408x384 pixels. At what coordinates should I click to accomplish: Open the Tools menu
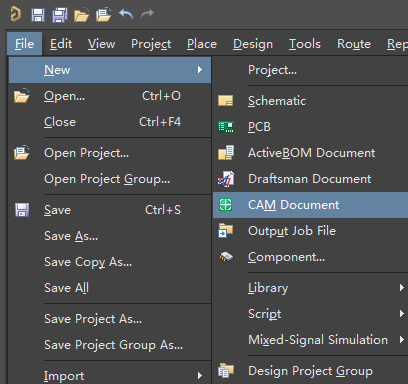click(x=305, y=44)
